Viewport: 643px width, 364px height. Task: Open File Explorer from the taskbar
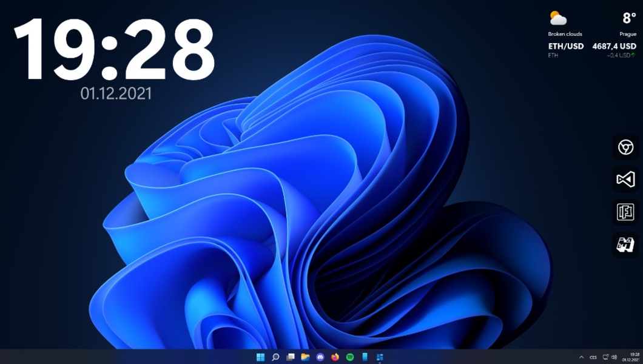coord(305,357)
